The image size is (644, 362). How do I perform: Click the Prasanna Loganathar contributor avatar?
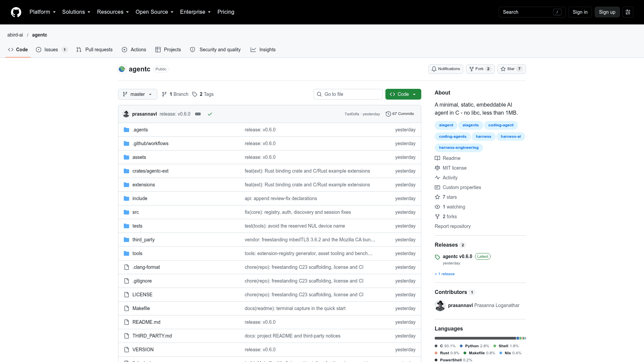[440, 305]
